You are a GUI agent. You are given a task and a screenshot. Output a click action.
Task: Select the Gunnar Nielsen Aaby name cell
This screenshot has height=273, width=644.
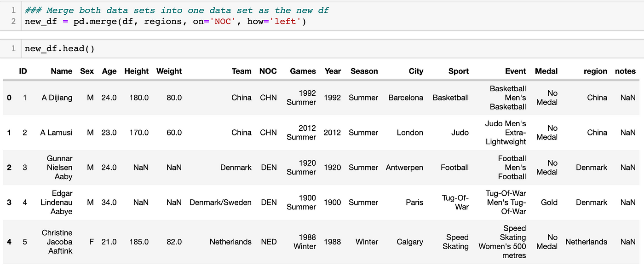(60, 168)
